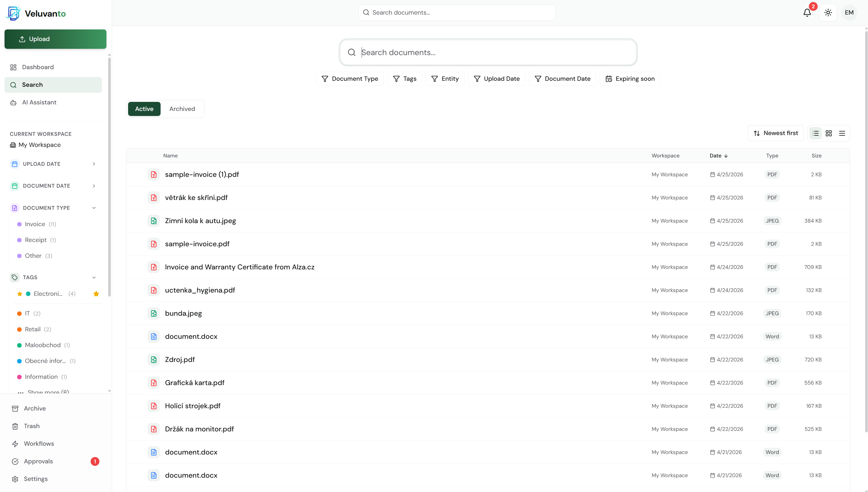Go to Dashboard

click(x=53, y=67)
